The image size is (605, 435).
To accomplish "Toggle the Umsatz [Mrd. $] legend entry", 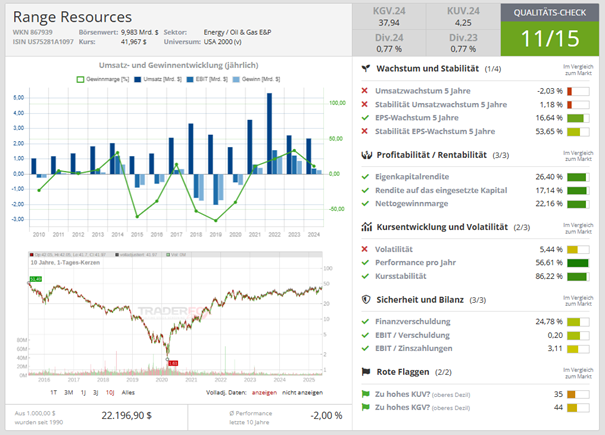I will [x=158, y=80].
